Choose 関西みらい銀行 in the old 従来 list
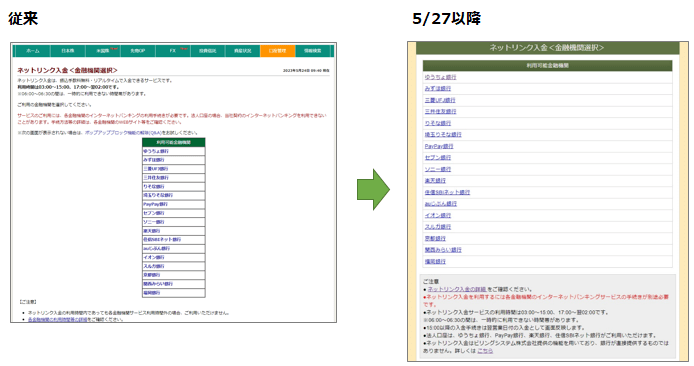694x366 pixels. (x=158, y=284)
